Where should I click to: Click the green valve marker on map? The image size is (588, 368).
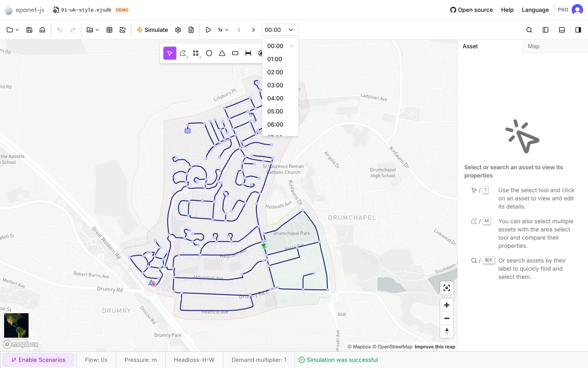pyautogui.click(x=264, y=246)
